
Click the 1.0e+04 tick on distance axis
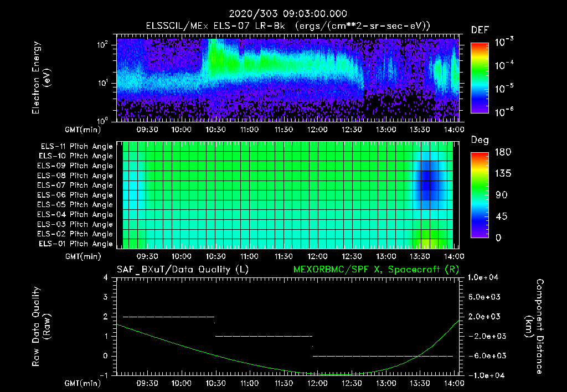tap(483, 277)
